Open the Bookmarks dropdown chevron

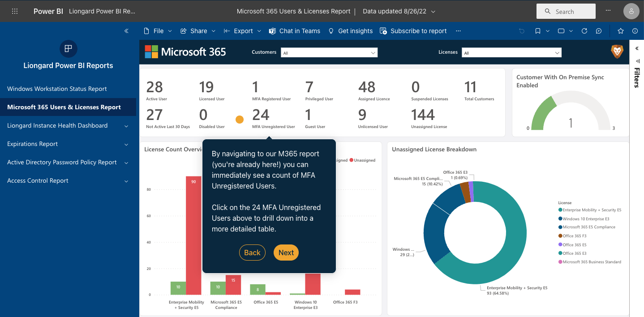click(x=548, y=31)
